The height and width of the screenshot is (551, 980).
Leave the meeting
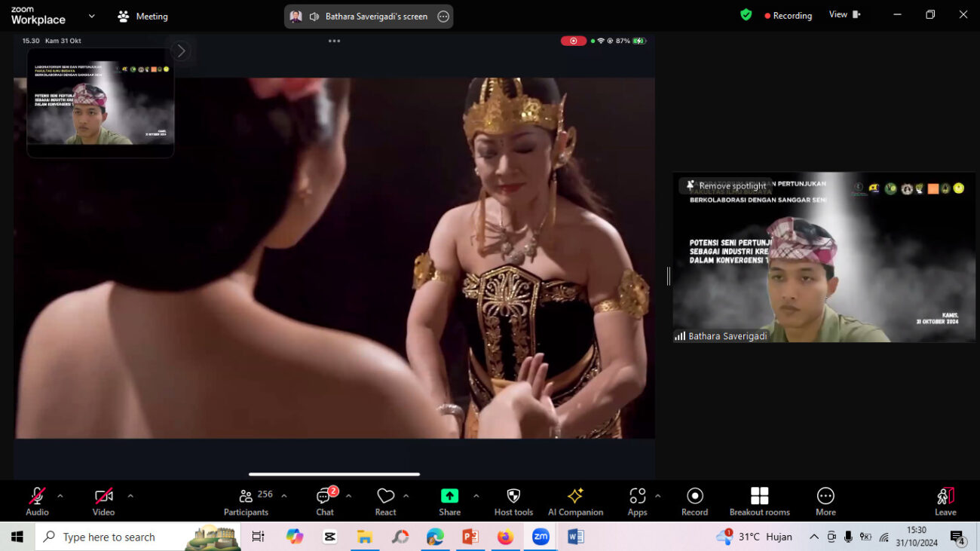pyautogui.click(x=945, y=501)
